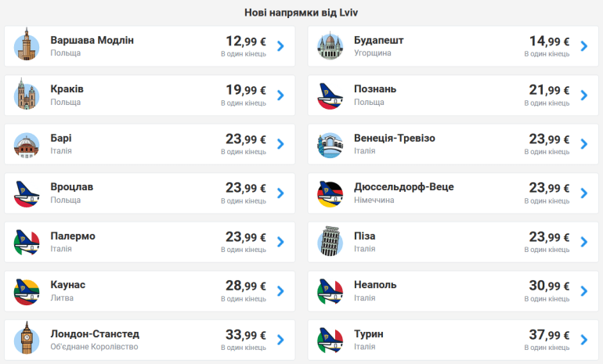Open the arrow in the Палермо row
Image resolution: width=603 pixels, height=364 pixels.
click(280, 242)
